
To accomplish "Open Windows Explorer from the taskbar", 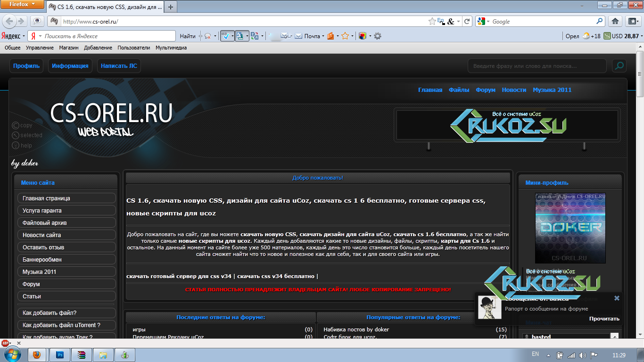I will pos(103,354).
